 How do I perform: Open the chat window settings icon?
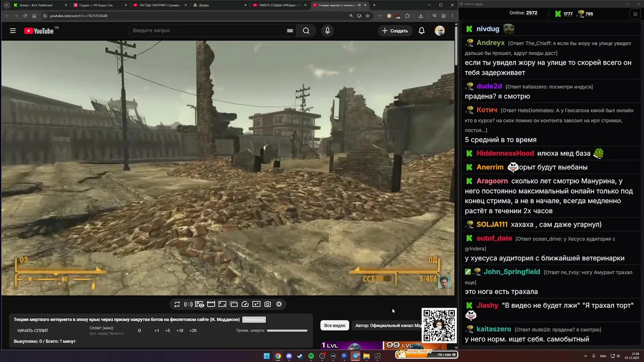[x=635, y=14]
